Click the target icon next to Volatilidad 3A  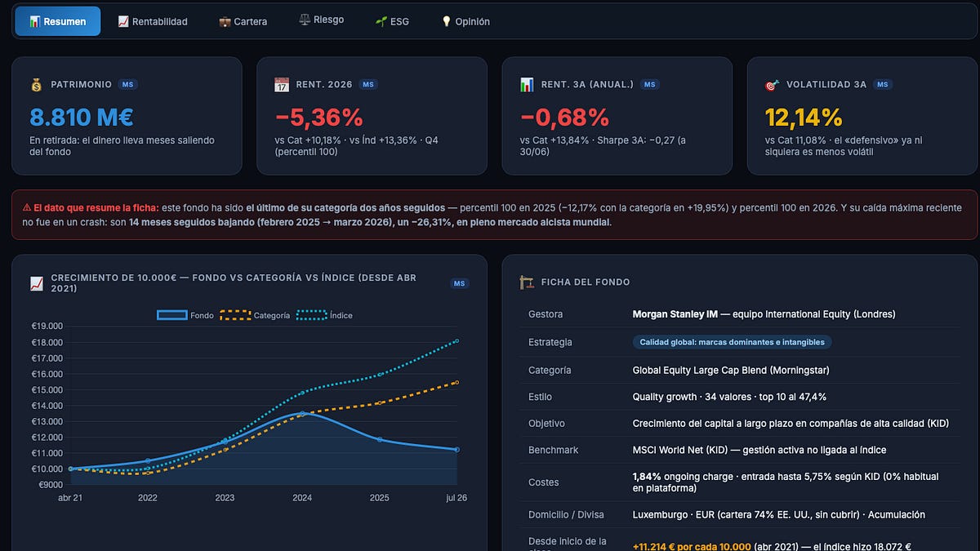point(772,85)
